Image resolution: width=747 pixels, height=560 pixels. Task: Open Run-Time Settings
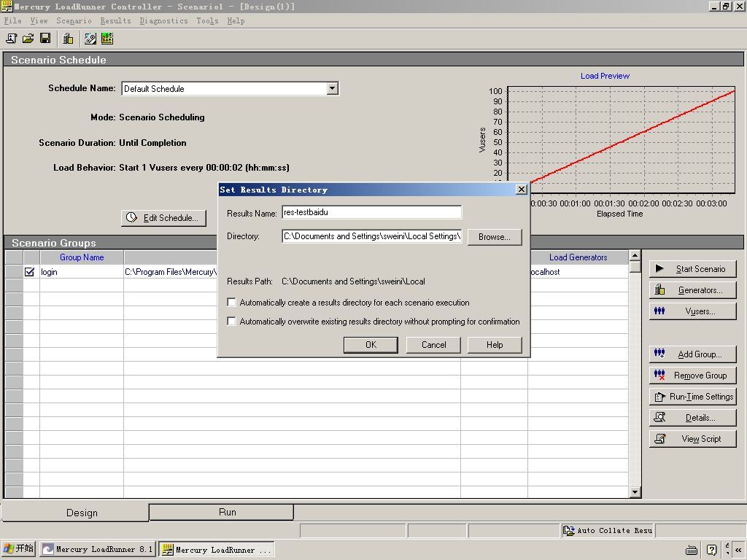[x=692, y=397]
